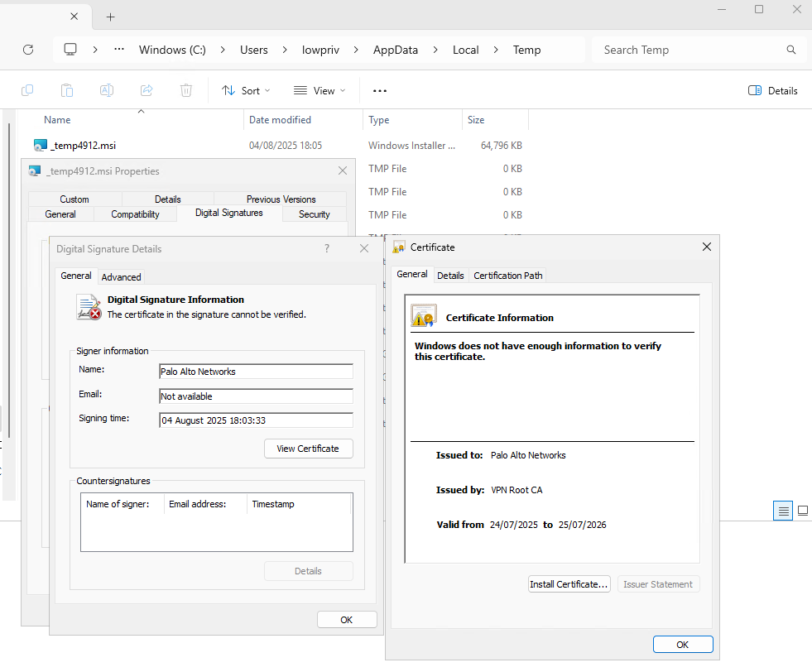The height and width of the screenshot is (672, 812).
Task: Click the new tab plus button
Action: (x=110, y=17)
